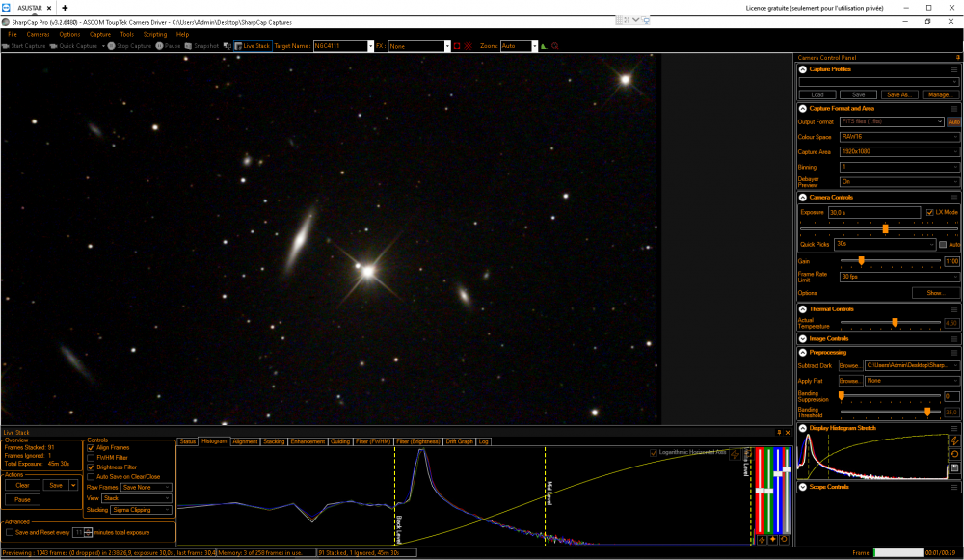The width and height of the screenshot is (964, 560).
Task: Click the star icon under colour sliders
Action: point(773,540)
